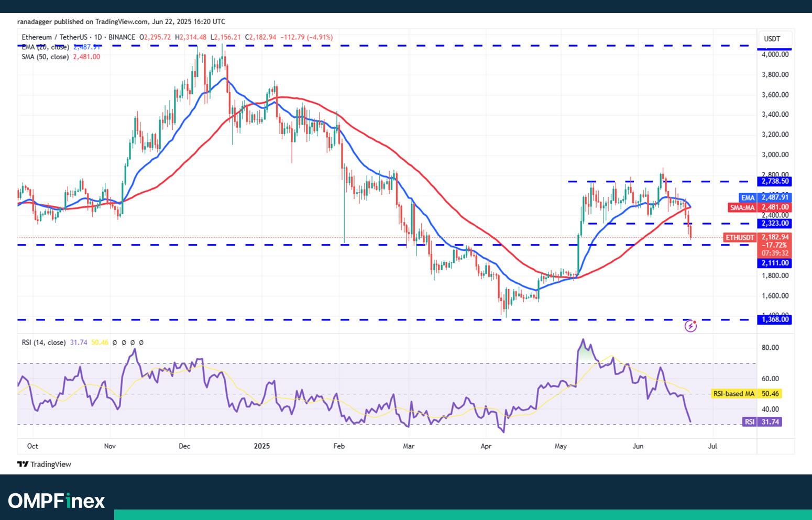Screen dimensions: 812x520
Task: Click the purple lightning bolt event icon
Action: [x=690, y=326]
